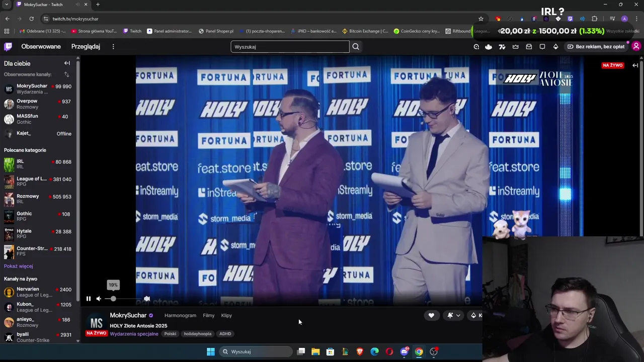644x362 pixels.
Task: Open Prime loot crown icon
Action: tap(515, 46)
